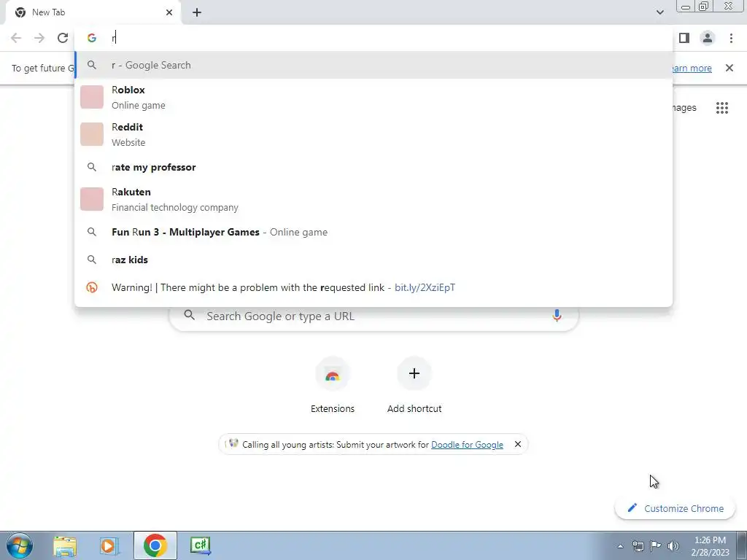Close the New Tab tab
This screenshot has width=747, height=560.
[x=169, y=12]
